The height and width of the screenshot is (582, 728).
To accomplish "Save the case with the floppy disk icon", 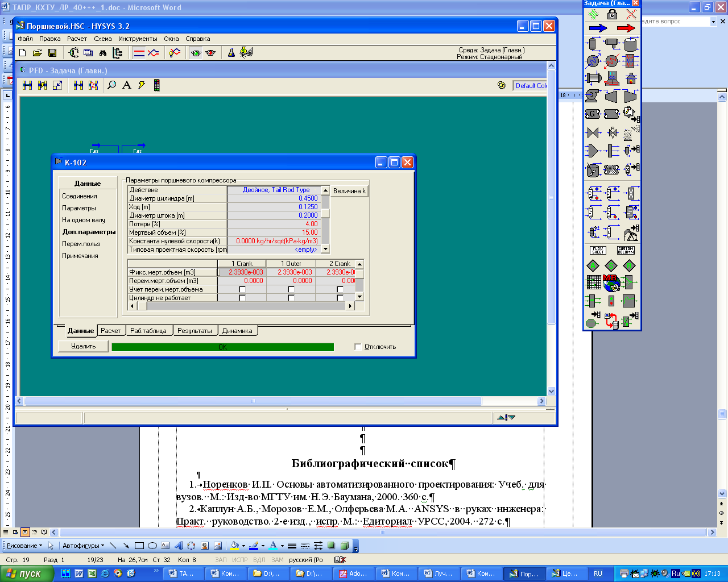I will [x=52, y=53].
